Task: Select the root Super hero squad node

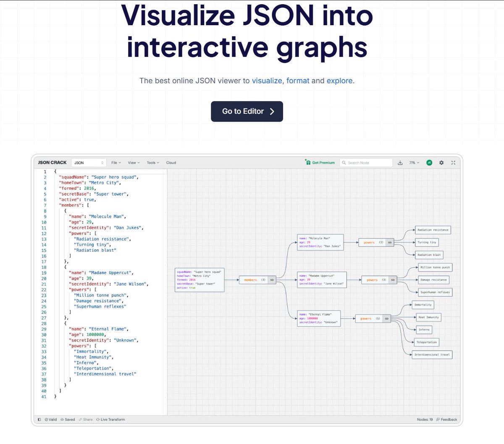Action: (x=199, y=280)
